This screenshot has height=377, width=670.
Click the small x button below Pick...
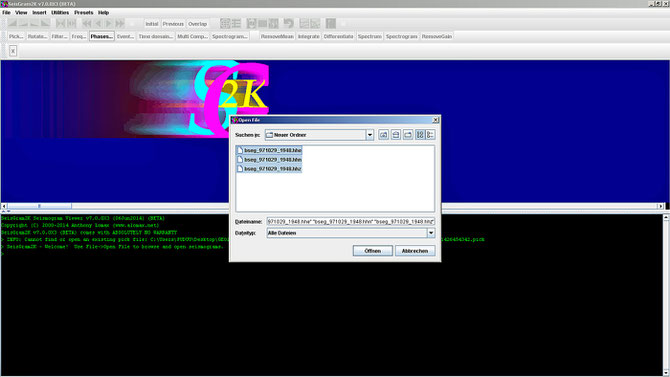(13, 51)
